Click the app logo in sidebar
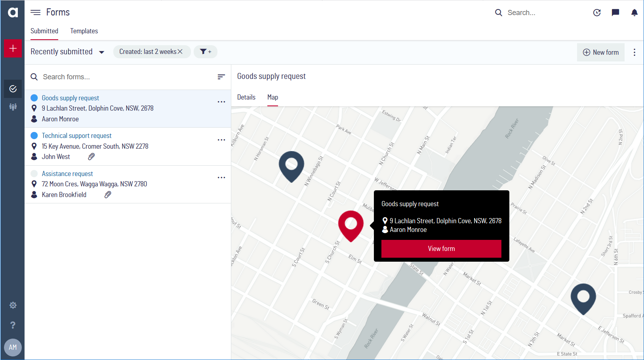This screenshot has height=360, width=644. point(13,12)
